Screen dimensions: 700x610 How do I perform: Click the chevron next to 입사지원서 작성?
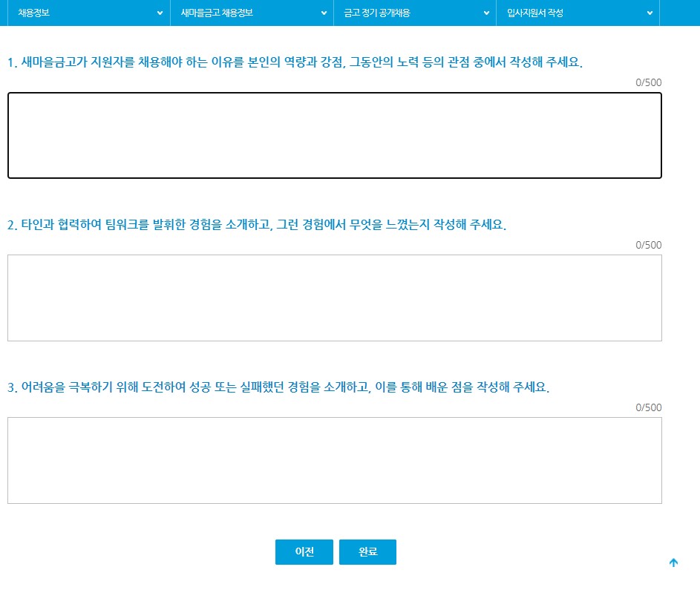pyautogui.click(x=650, y=13)
